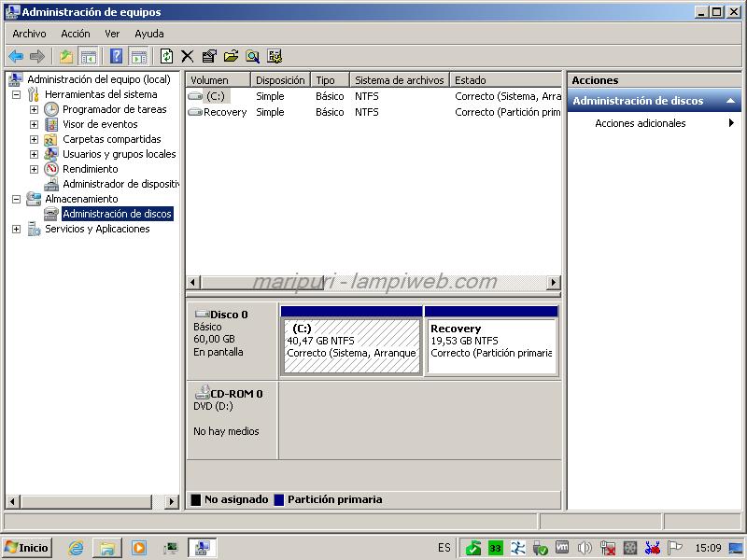Click the Back arrow toolbar icon

(x=16, y=56)
